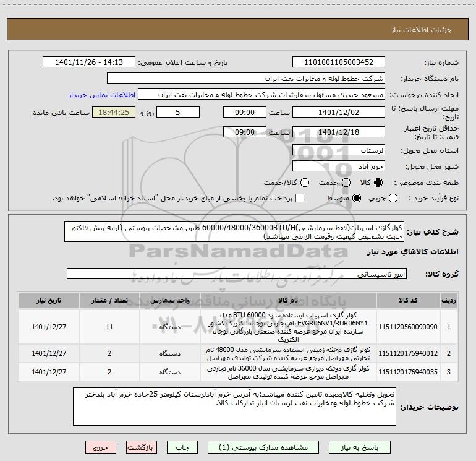Select the کالا radio button

[378, 183]
